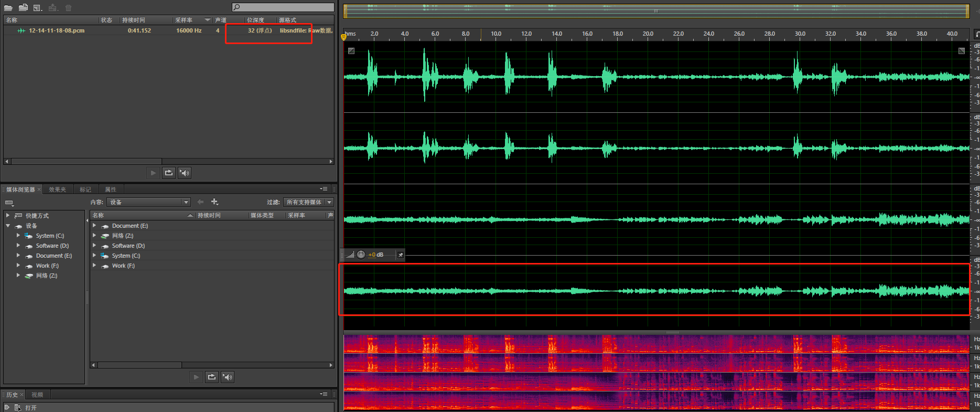Open the 过滤 所有支持媒体 dropdown
The height and width of the screenshot is (412, 980).
[308, 202]
